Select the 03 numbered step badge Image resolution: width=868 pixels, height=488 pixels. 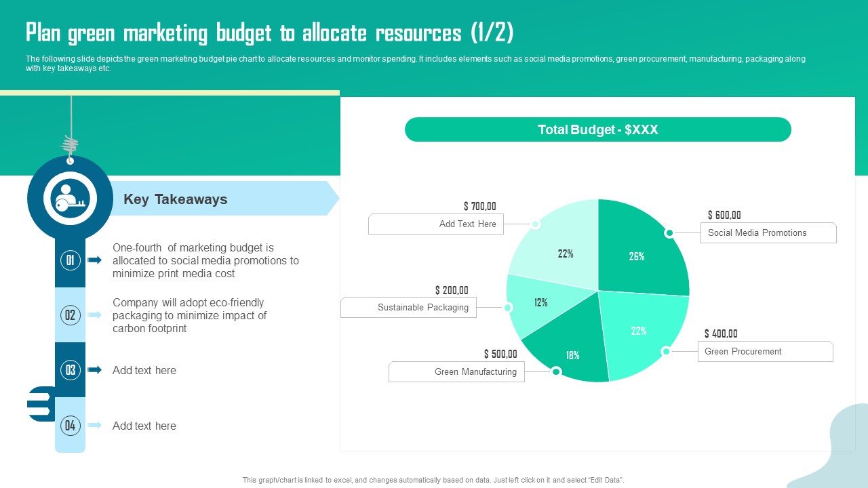coord(70,370)
